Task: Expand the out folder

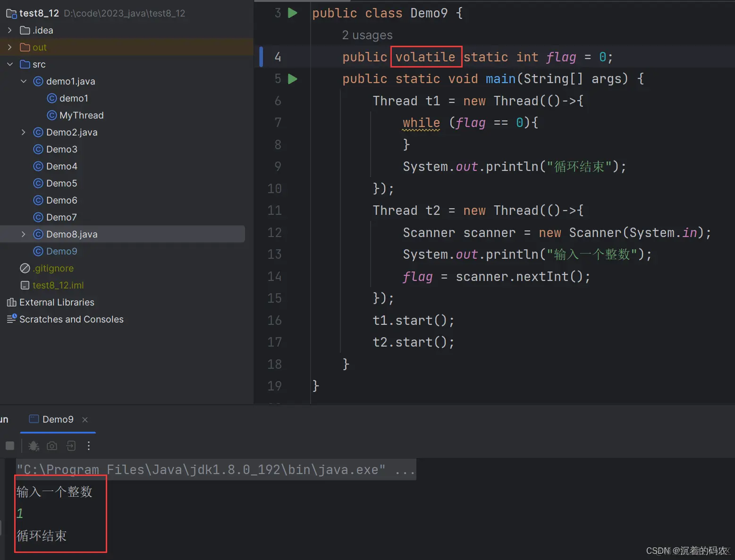Action: coord(9,47)
